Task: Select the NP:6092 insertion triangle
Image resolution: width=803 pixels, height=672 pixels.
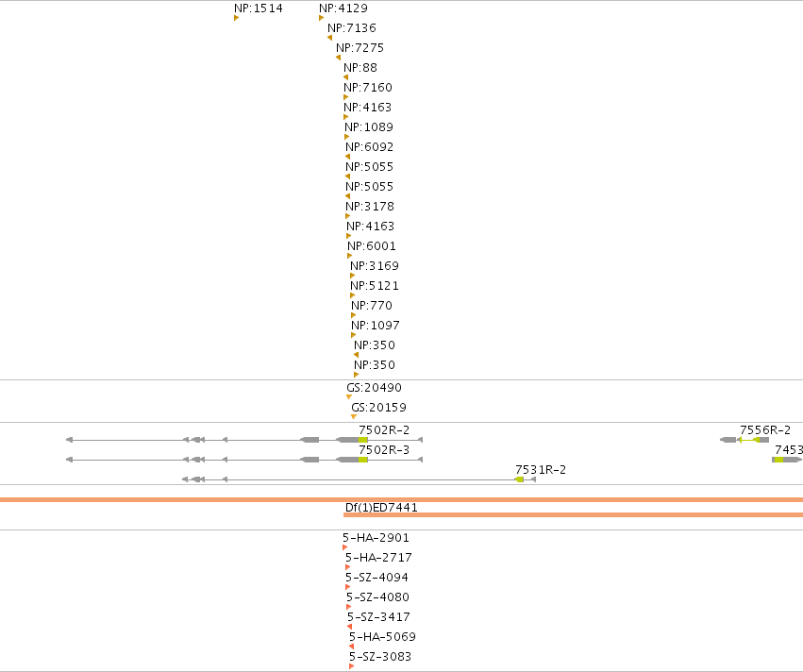Action: coord(348,157)
